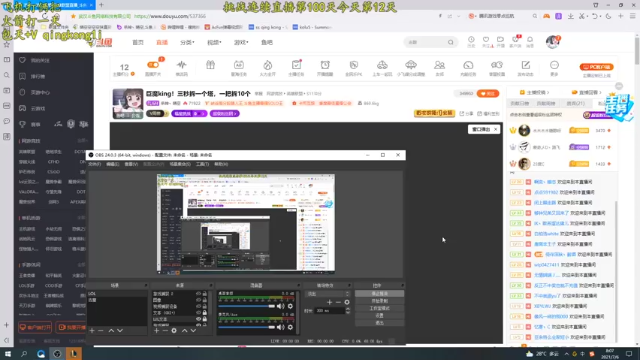
Task: Toggle lock of the 文本 source
Action: pos(204,312)
